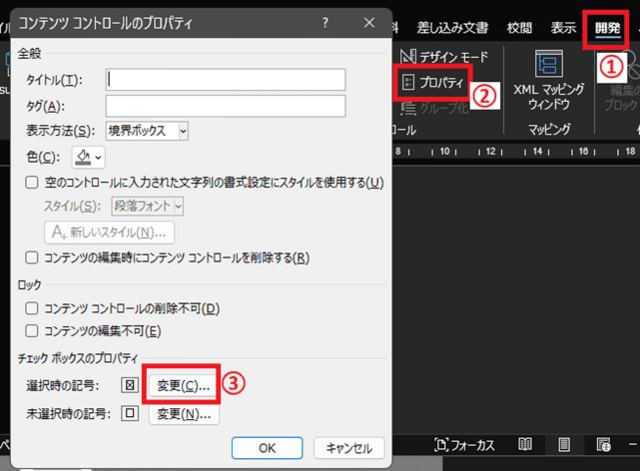Click 変更 for the 選択時の記号

coord(181,384)
